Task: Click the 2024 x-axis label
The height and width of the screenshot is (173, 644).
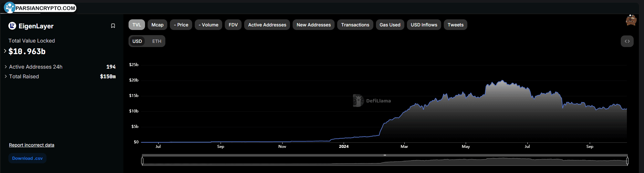Action: pyautogui.click(x=344, y=146)
